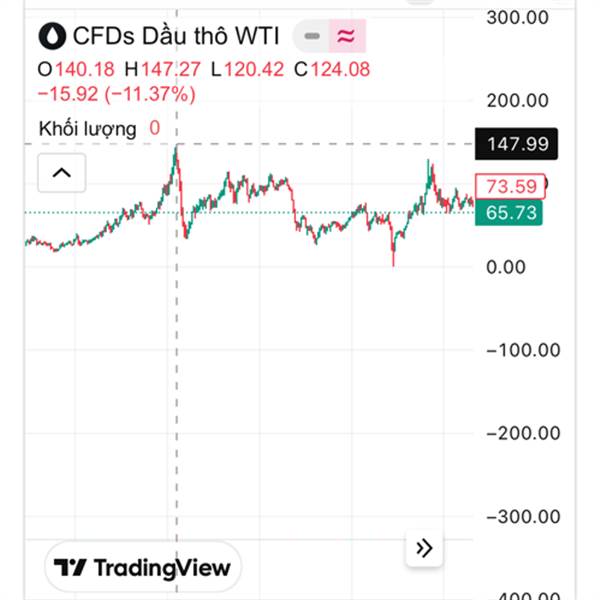Image resolution: width=600 pixels, height=600 pixels.
Task: Click the oil drop symbol logo
Action: click(50, 37)
